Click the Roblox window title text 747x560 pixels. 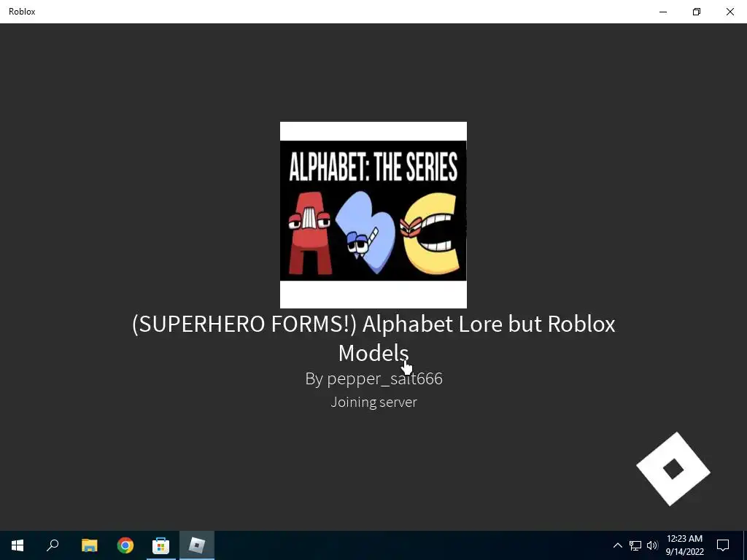point(22,12)
